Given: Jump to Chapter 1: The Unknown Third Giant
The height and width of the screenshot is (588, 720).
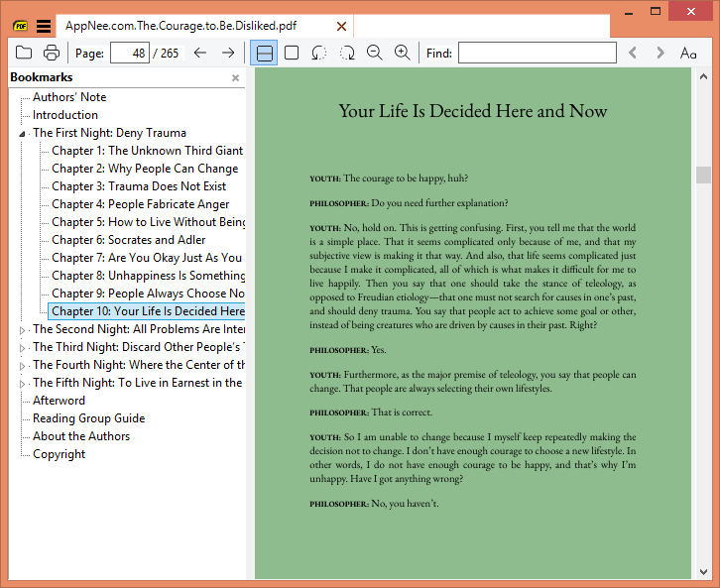Looking at the screenshot, I should tap(147, 151).
